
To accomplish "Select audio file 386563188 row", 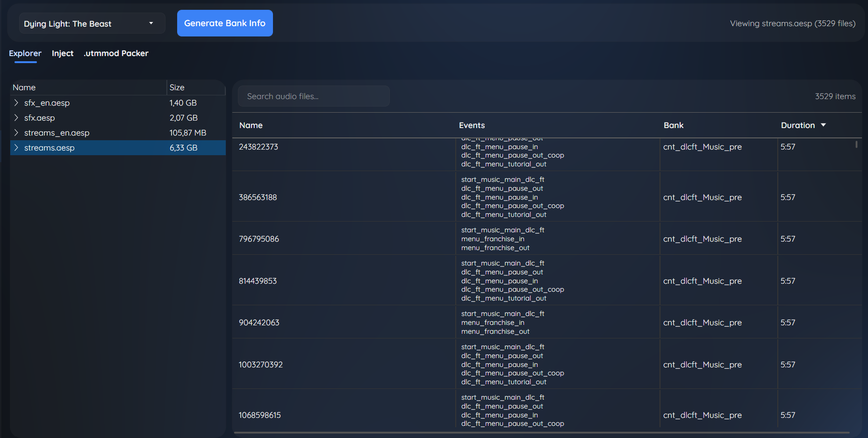I will point(547,197).
